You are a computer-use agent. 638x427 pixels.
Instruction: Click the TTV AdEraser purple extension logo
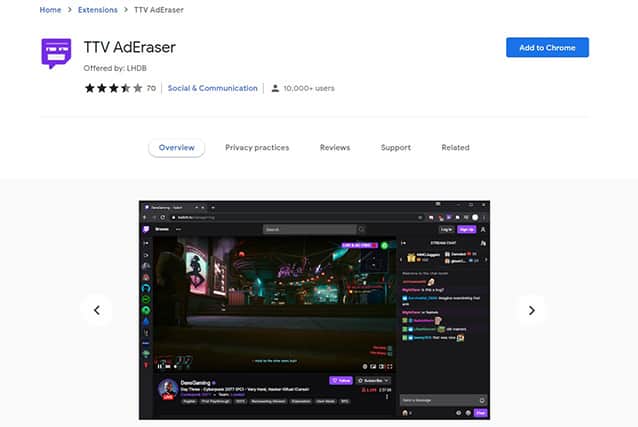click(x=56, y=53)
